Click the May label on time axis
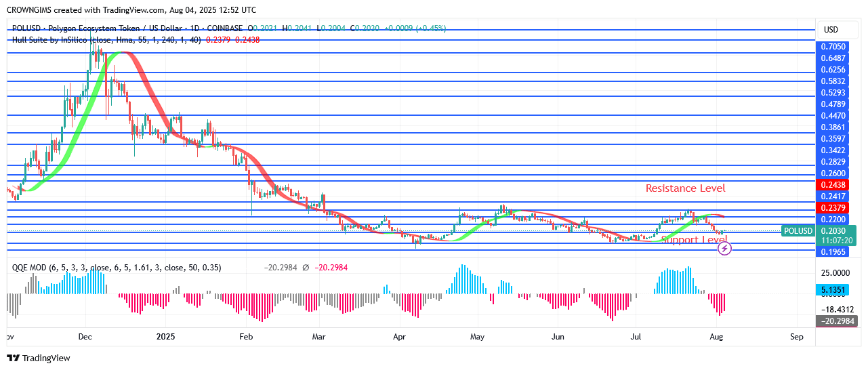Screen dimensions: 868x370 [x=478, y=336]
